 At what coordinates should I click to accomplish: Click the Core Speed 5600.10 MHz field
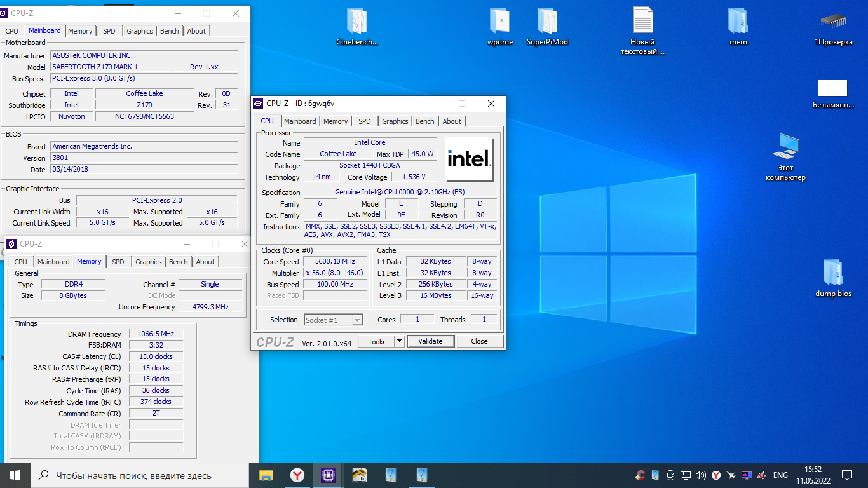click(x=335, y=261)
